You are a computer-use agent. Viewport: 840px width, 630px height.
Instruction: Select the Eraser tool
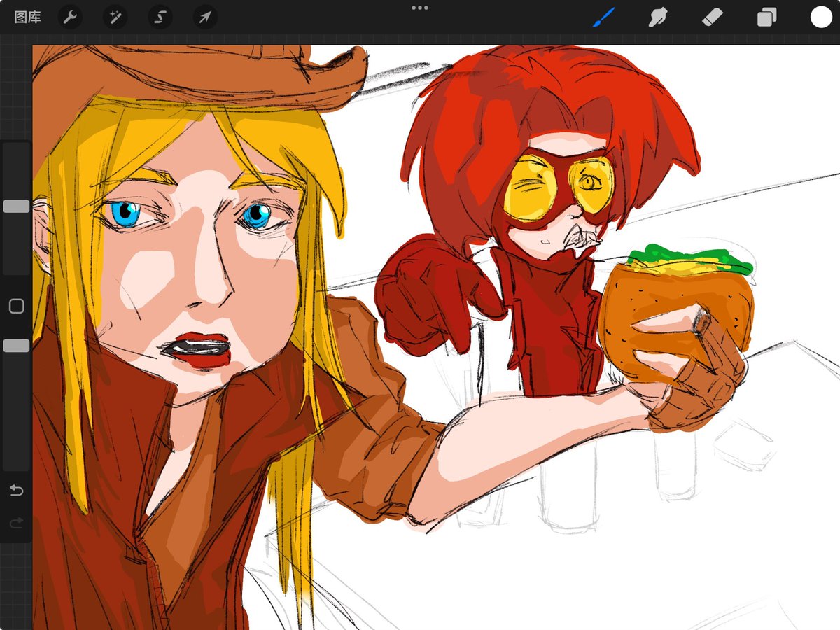712,17
